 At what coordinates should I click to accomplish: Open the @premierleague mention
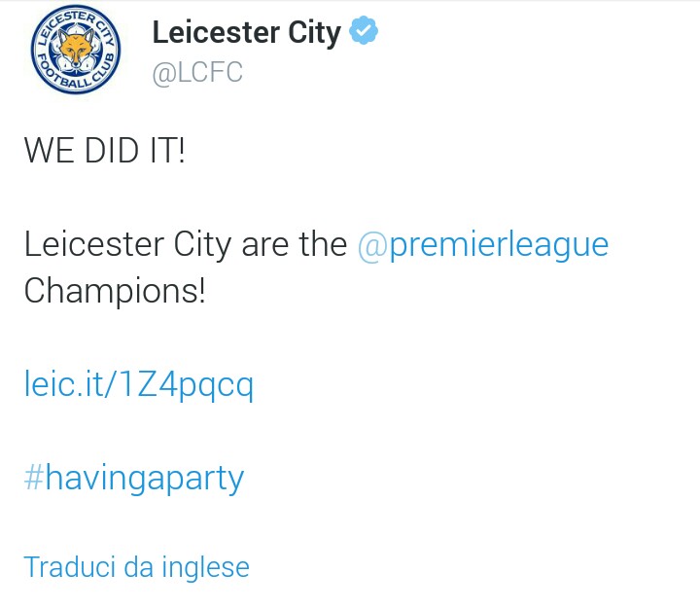(x=483, y=244)
